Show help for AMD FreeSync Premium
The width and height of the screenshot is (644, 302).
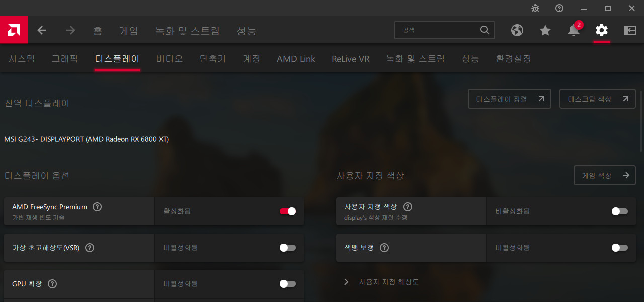pyautogui.click(x=97, y=207)
